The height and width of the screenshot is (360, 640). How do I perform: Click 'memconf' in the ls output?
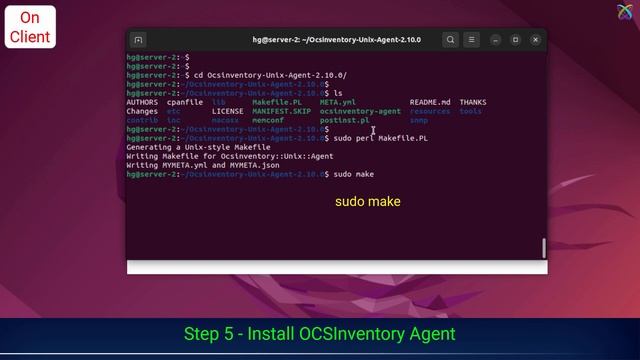(x=268, y=120)
